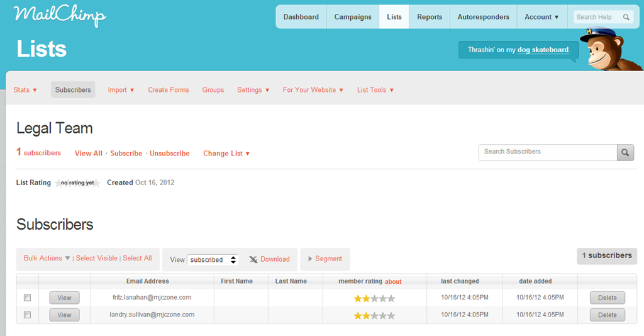Click the Download spreadsheet icon
The height and width of the screenshot is (336, 644).
253,259
